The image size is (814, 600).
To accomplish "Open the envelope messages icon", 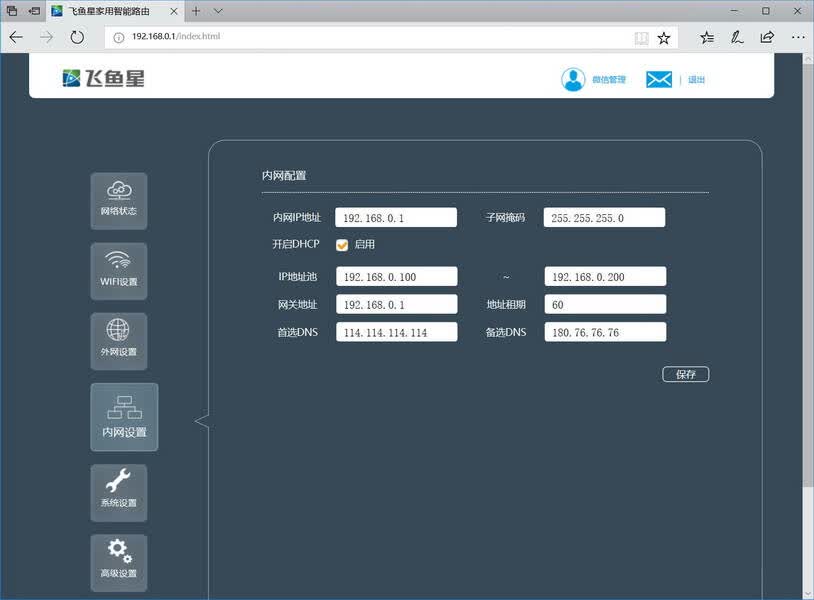I will [659, 79].
